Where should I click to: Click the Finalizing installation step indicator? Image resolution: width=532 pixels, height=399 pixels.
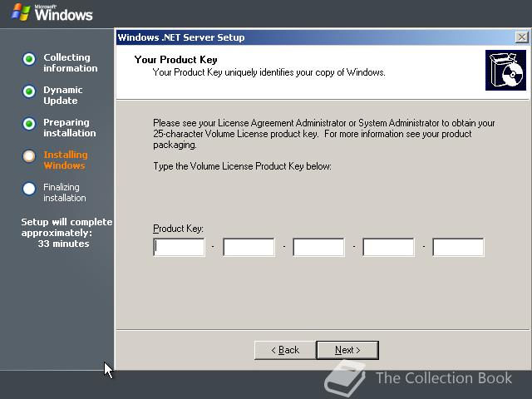pos(29,189)
